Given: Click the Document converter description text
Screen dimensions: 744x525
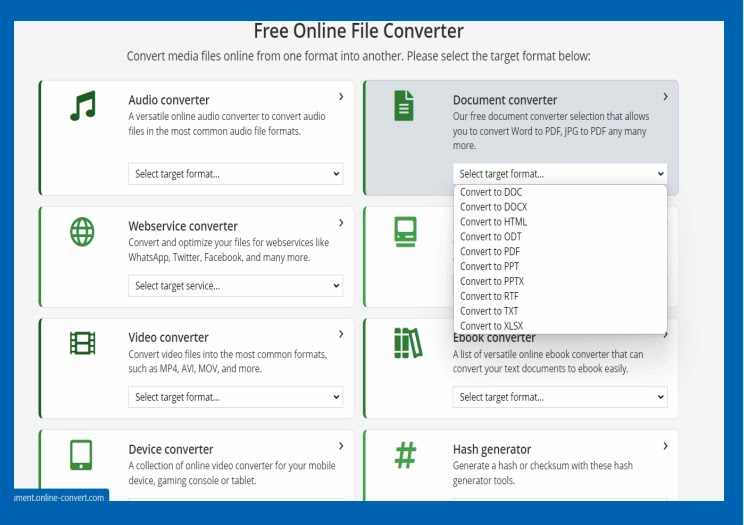Looking at the screenshot, I should [551, 131].
